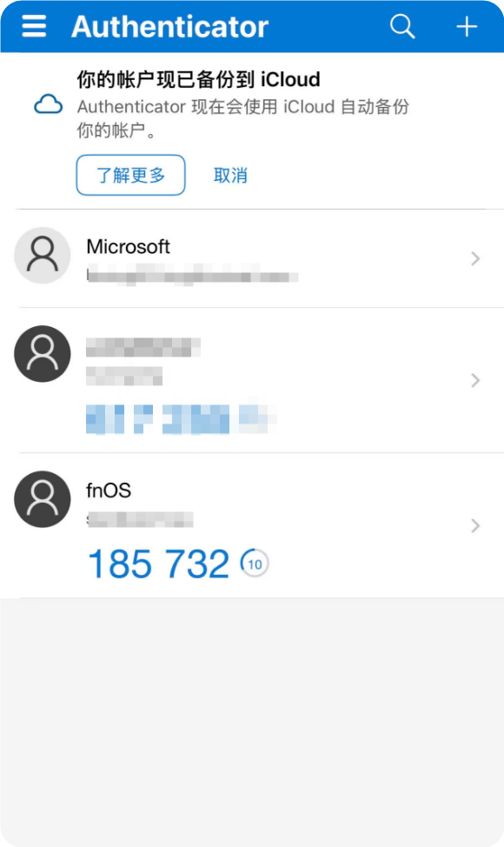Tap the 了解更多 button
504x847 pixels.
click(x=130, y=175)
